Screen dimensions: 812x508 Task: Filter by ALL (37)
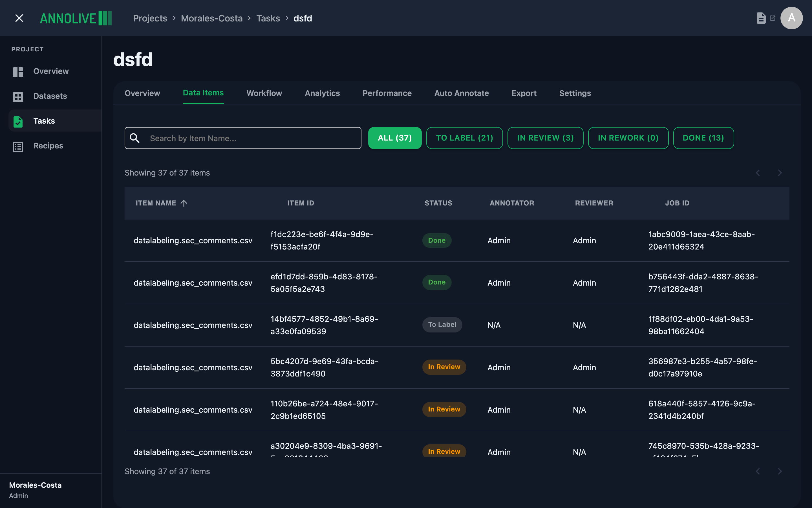[395, 138]
